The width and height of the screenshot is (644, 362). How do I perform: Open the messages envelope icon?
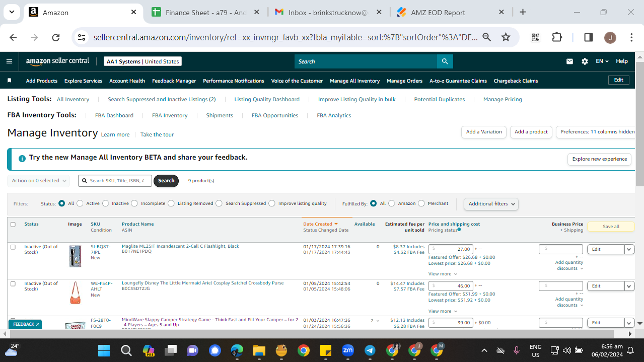pyautogui.click(x=569, y=61)
